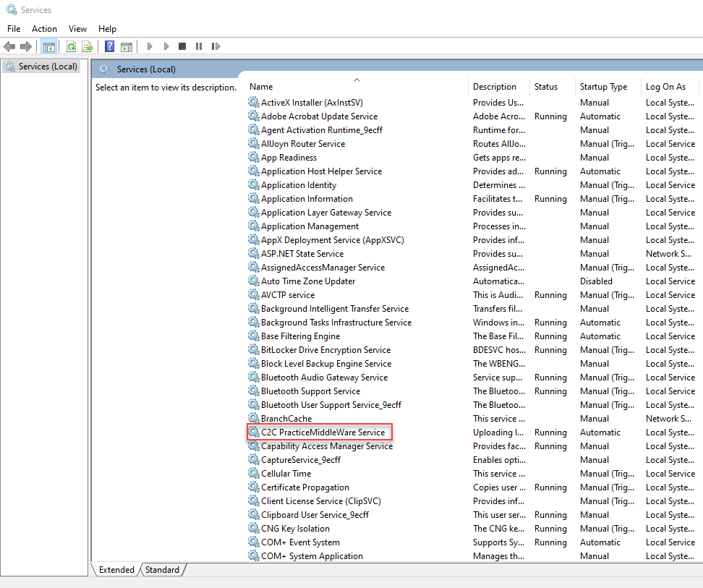This screenshot has height=588, width=703.
Task: Select Agent Activation Runtime_9ecff service name
Action: 322,130
